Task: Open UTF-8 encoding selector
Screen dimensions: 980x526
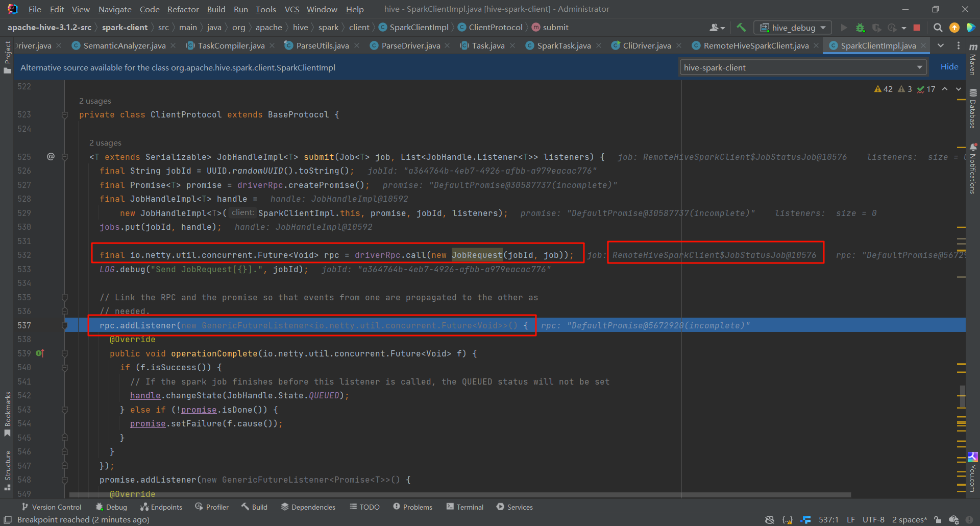Action: (873, 520)
